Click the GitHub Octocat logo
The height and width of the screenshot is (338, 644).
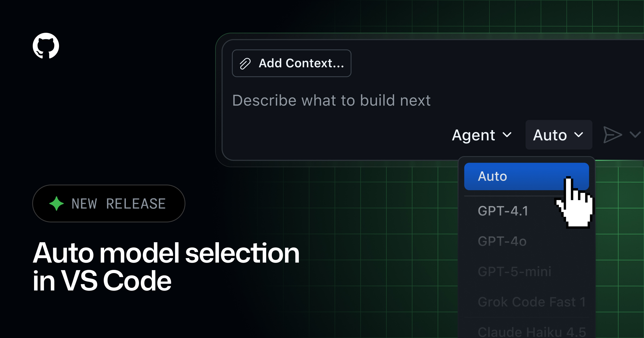pyautogui.click(x=46, y=46)
